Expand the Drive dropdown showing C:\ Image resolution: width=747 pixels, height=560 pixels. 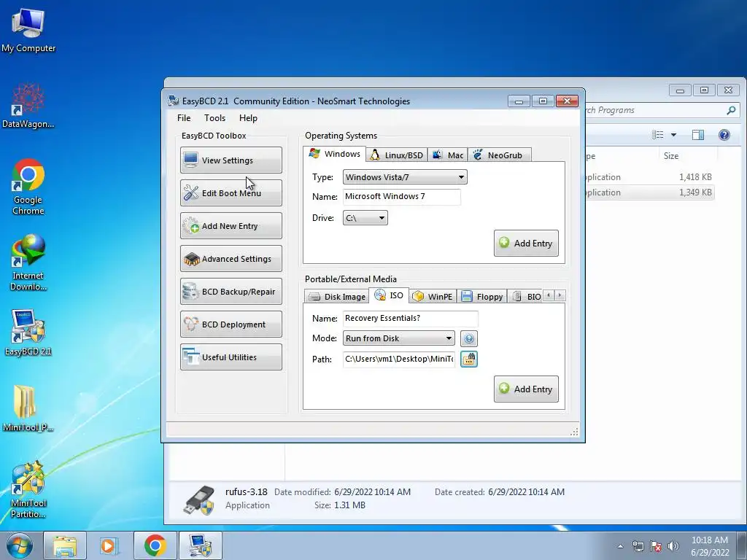[365, 218]
